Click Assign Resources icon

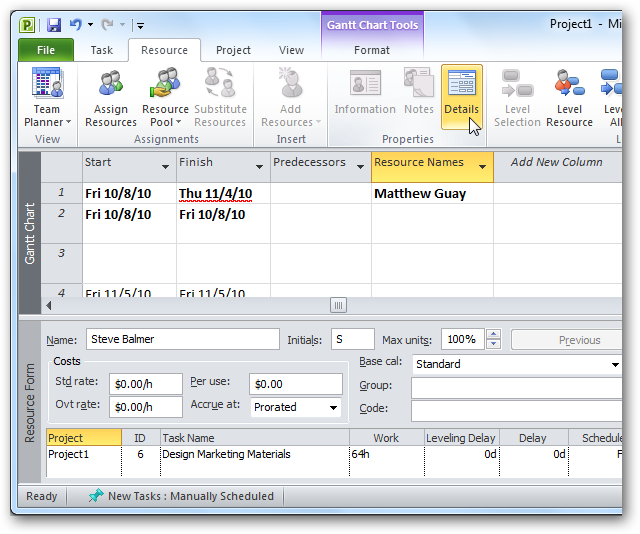coord(111,98)
